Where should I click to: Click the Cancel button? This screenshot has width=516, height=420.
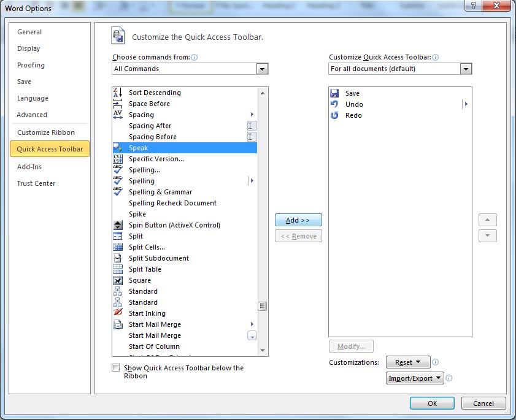click(483, 403)
